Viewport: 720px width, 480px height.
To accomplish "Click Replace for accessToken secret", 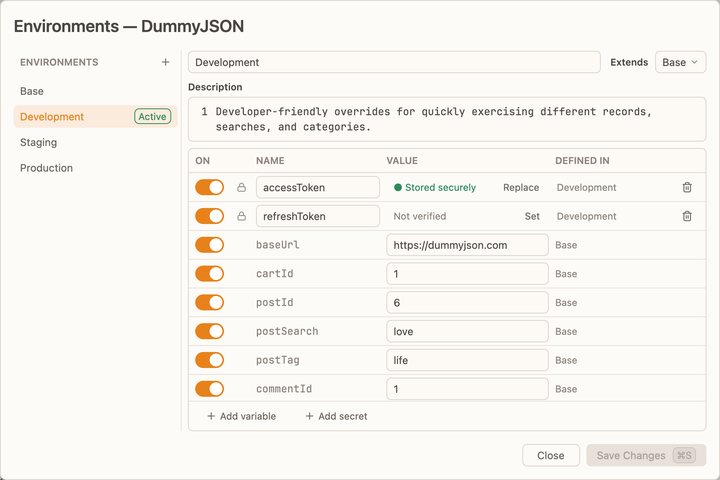I will (521, 187).
